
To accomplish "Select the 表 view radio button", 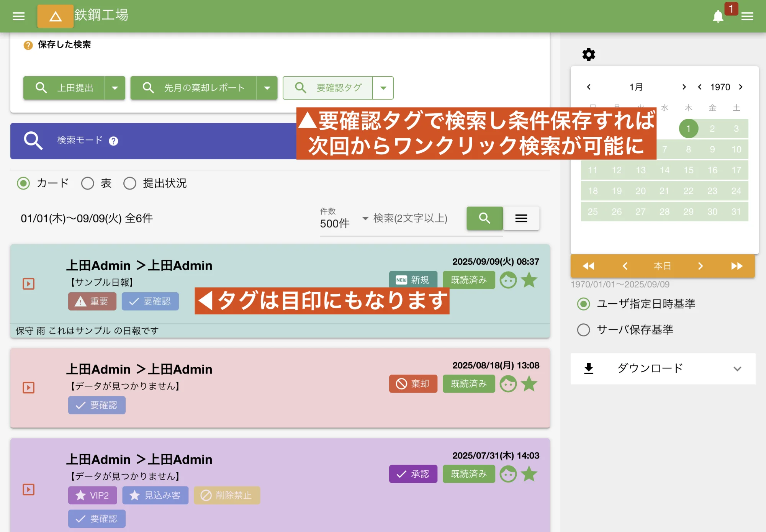I will (88, 183).
